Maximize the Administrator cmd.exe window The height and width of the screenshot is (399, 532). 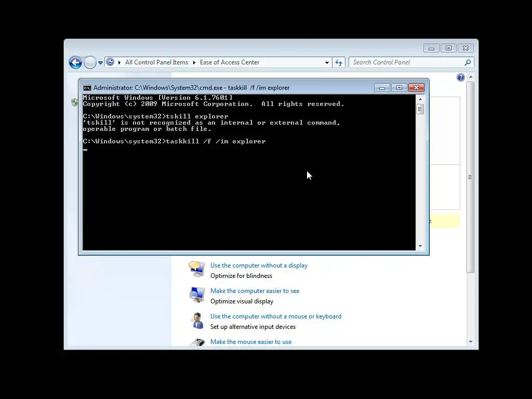(x=399, y=88)
